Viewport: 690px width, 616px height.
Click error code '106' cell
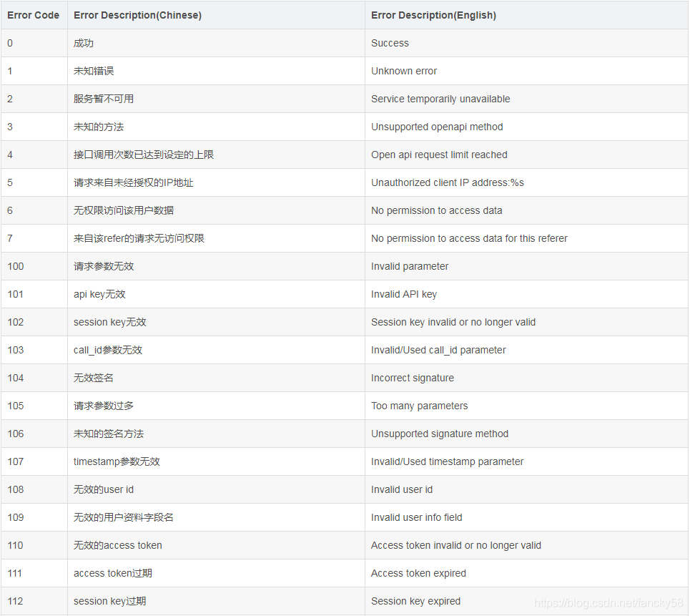pos(34,434)
